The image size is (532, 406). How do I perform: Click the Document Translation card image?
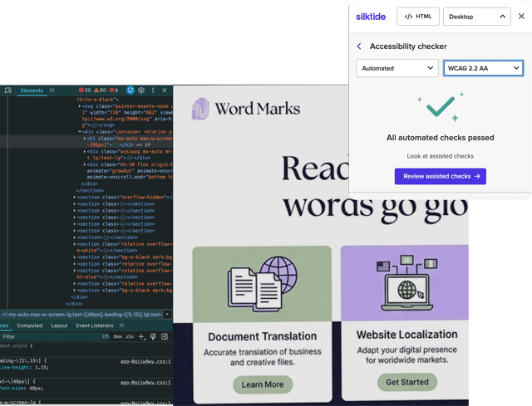tap(263, 284)
